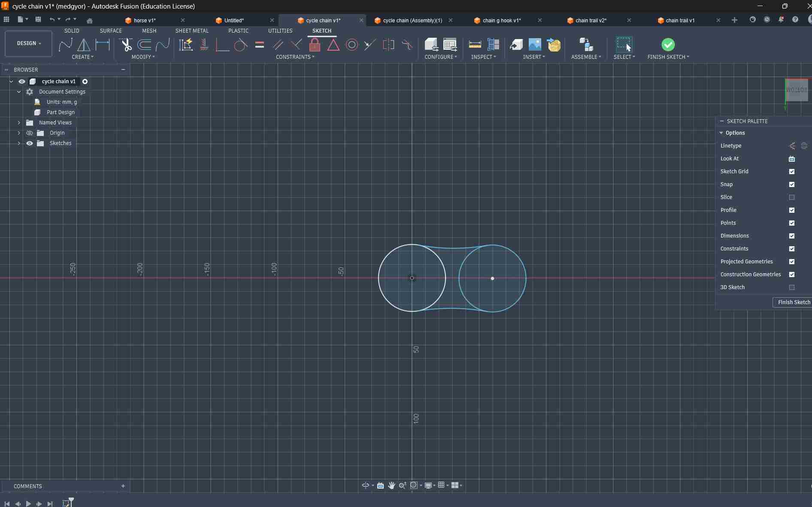Apply the Symmetry constraint

388,45
